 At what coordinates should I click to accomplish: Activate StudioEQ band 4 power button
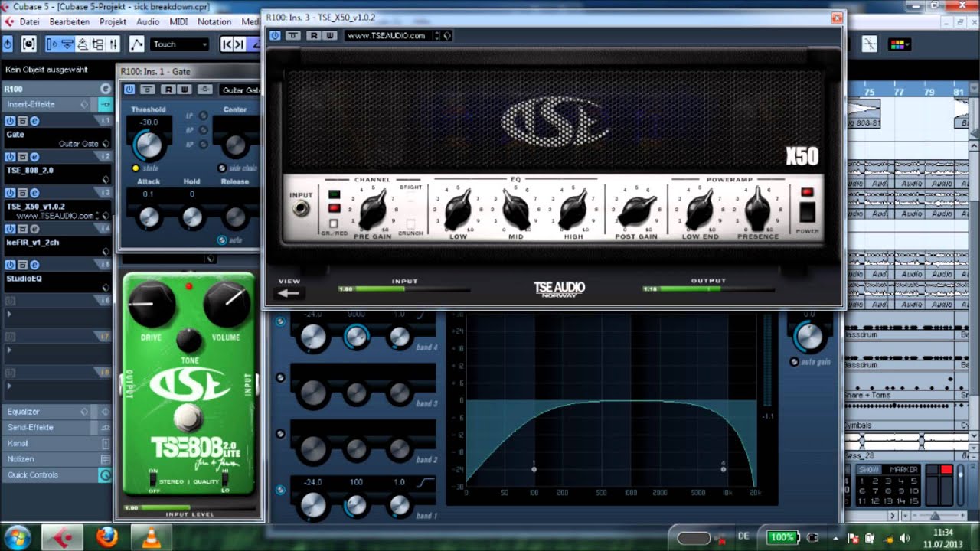(x=280, y=322)
